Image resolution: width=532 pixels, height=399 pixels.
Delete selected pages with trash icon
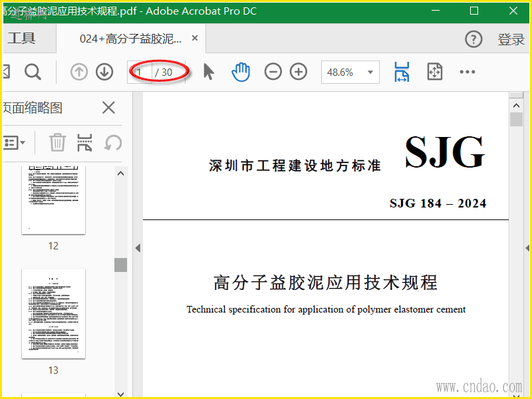tap(57, 142)
